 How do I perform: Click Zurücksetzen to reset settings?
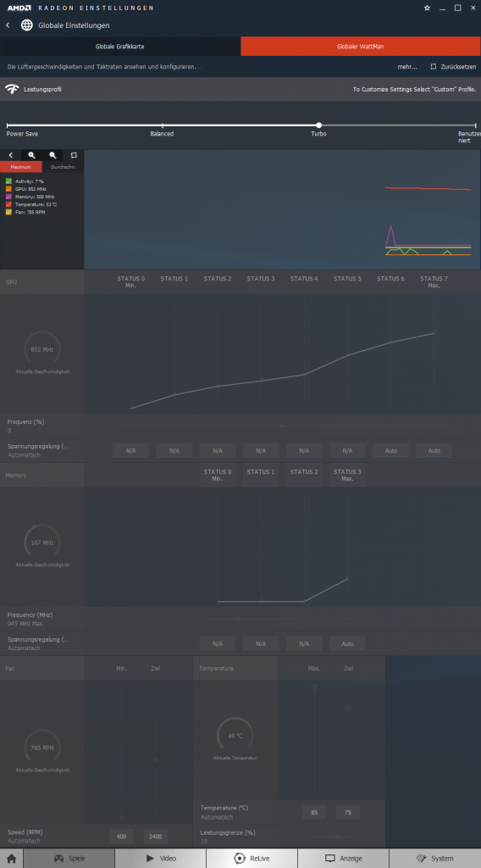tap(453, 66)
